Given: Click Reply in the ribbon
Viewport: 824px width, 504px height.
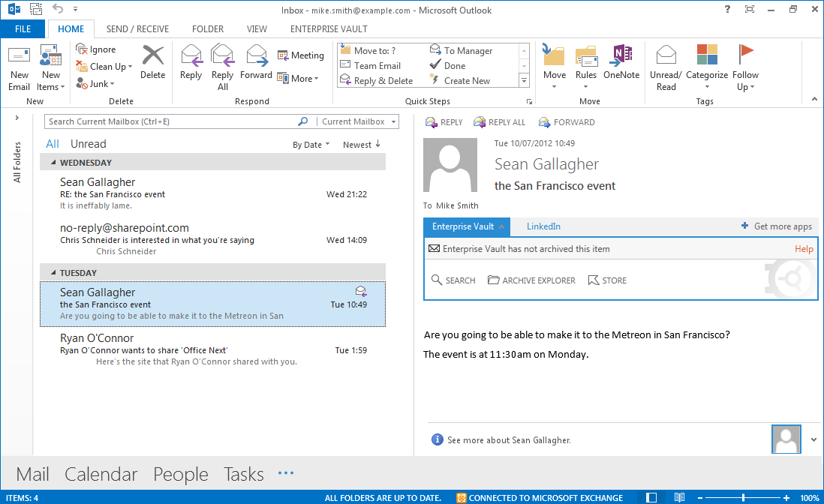Looking at the screenshot, I should [191, 62].
